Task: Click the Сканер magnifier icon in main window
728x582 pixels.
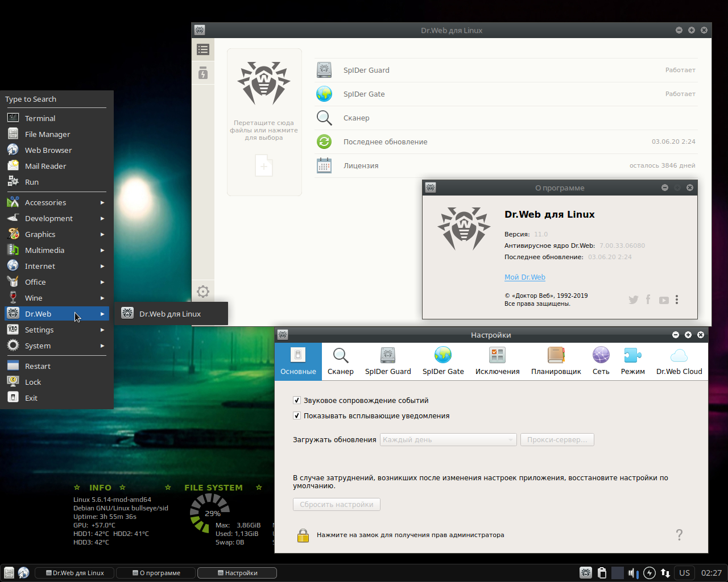Action: coord(324,118)
